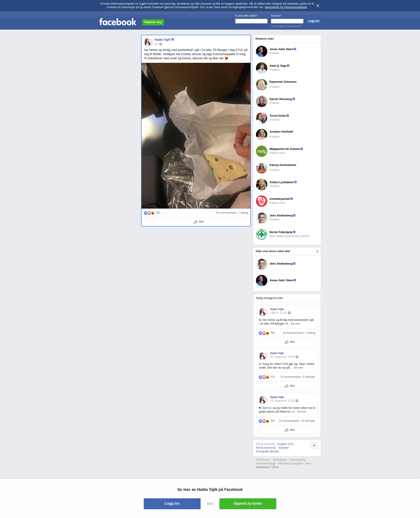Click the globe privacy icon under Hadia Tajik's name
420x518 pixels.
[161, 44]
